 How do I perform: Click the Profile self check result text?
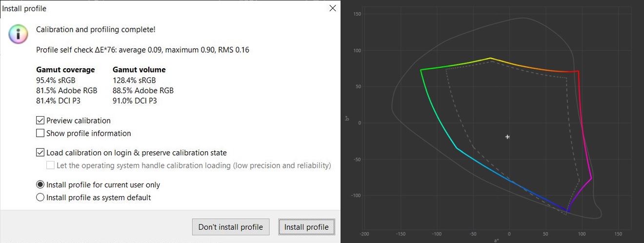(x=142, y=50)
